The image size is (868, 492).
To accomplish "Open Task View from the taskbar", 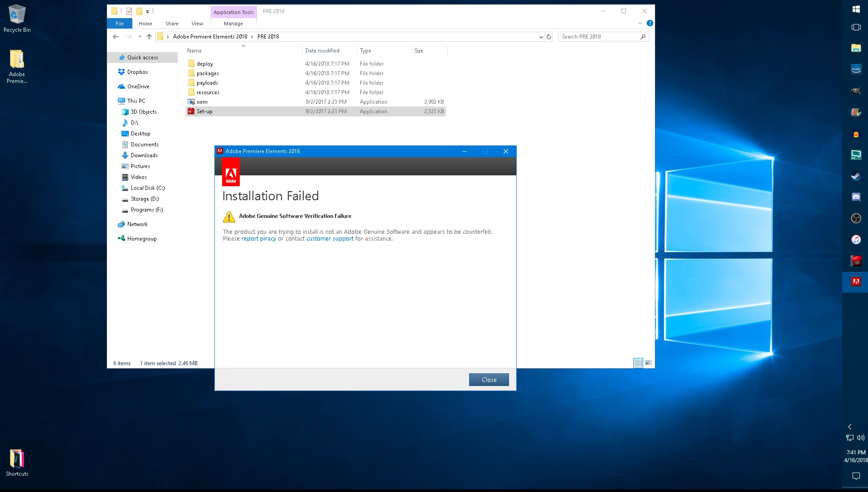I will [856, 27].
